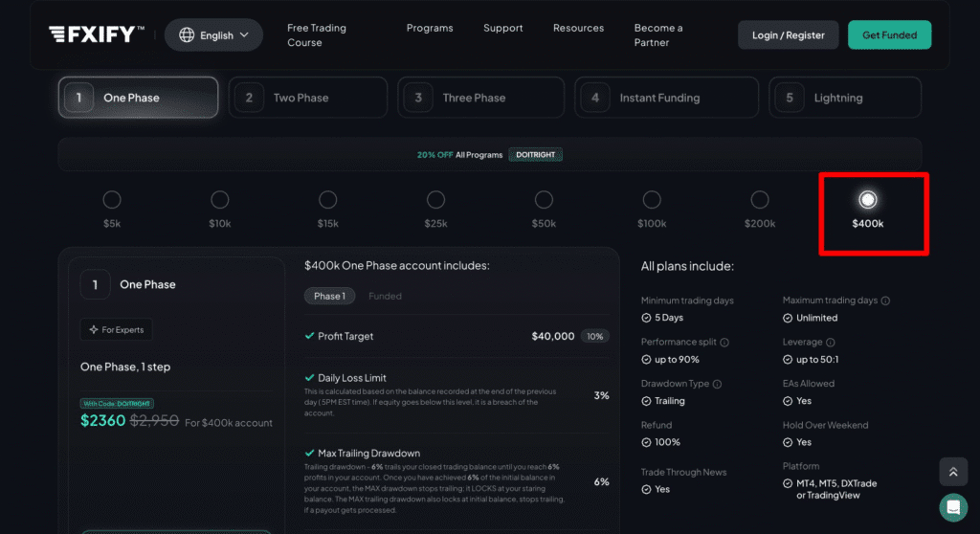The image size is (980, 534).
Task: Click the $2360 discounted price
Action: point(102,421)
